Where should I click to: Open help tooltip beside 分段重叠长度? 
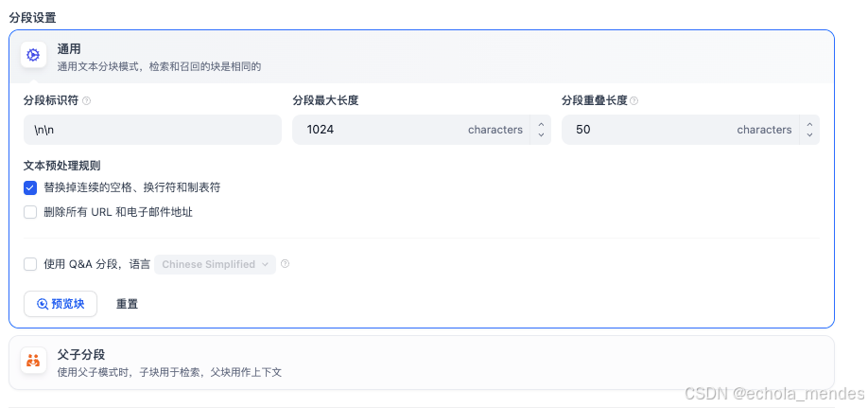click(x=634, y=101)
